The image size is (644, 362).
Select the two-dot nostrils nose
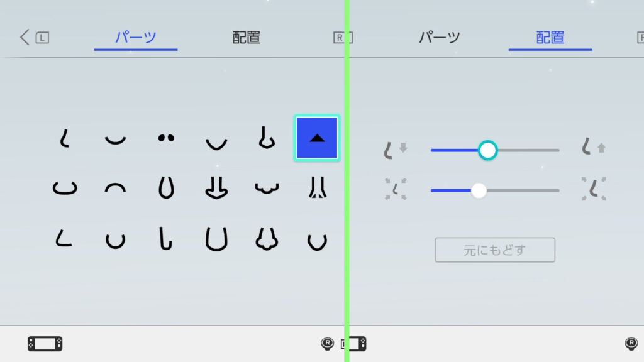(x=166, y=138)
